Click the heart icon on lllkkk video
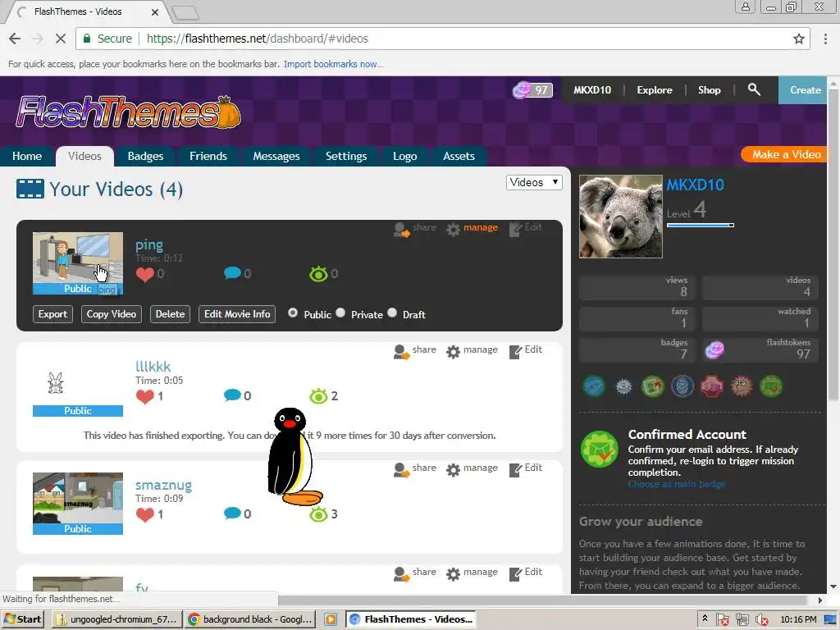 pyautogui.click(x=144, y=396)
